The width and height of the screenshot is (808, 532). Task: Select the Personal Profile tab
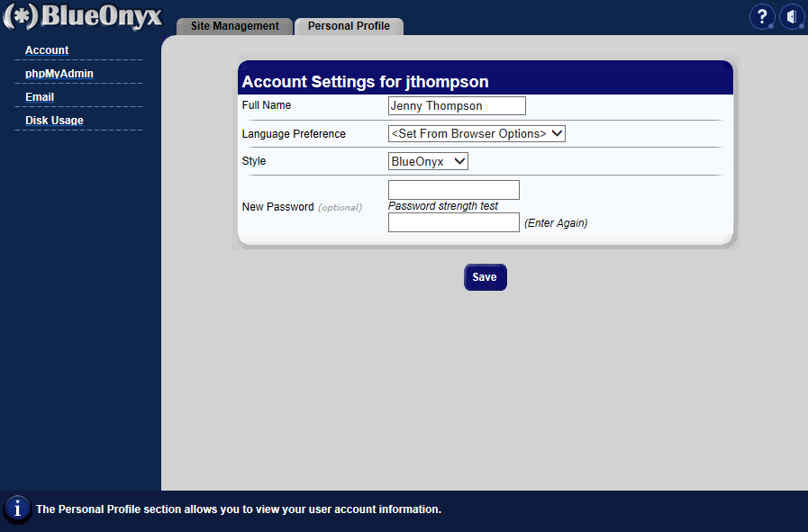[349, 26]
